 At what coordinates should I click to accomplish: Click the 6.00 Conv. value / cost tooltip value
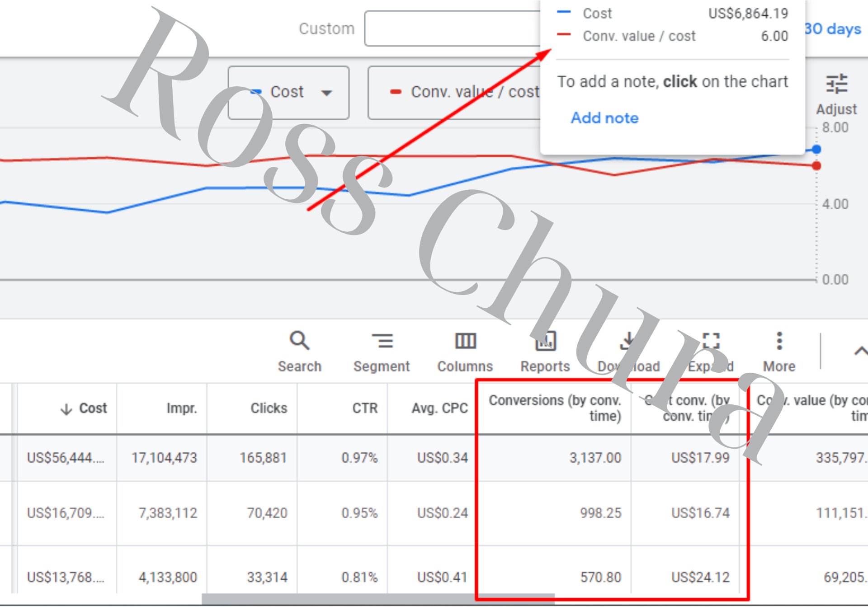pos(774,36)
